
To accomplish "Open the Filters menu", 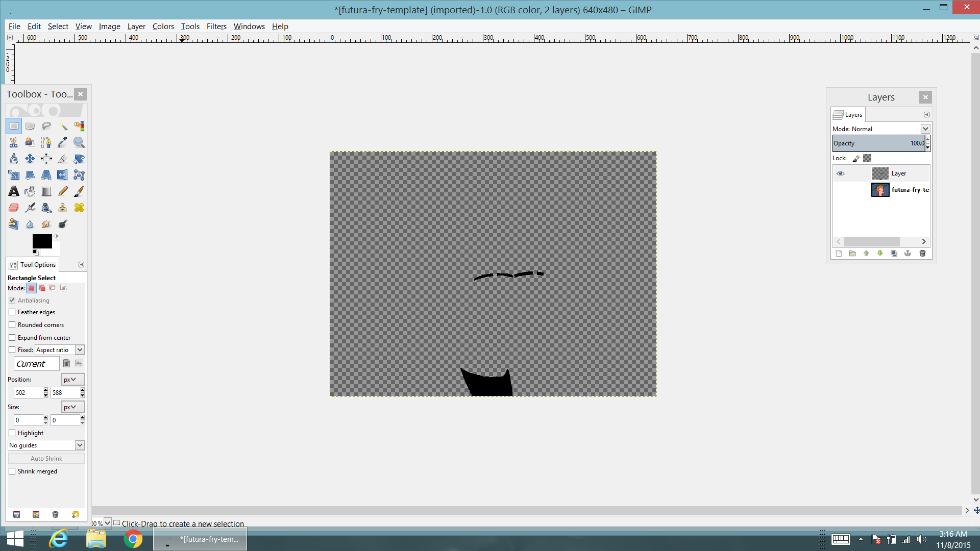I will click(x=216, y=27).
